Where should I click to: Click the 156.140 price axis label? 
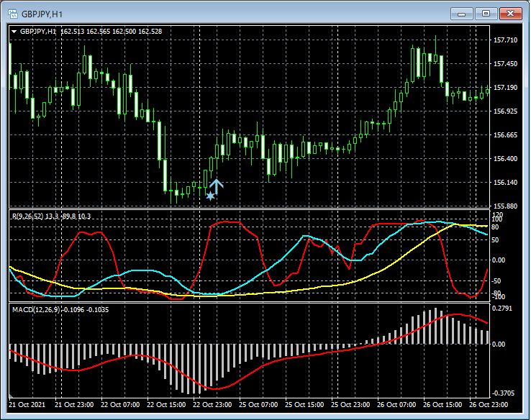[x=506, y=183]
